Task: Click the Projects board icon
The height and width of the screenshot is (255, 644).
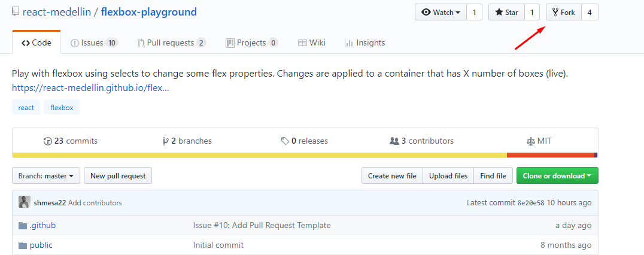Action: 230,42
